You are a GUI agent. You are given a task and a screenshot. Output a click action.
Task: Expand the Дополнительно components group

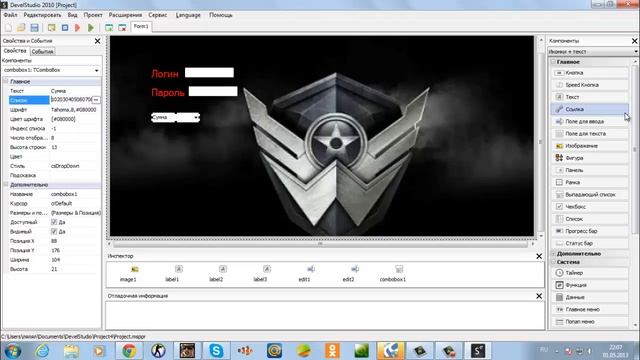[x=554, y=254]
